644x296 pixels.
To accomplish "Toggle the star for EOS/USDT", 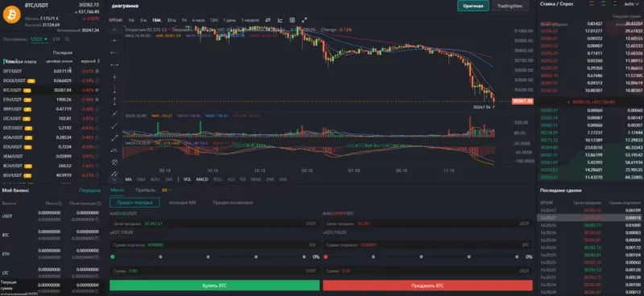I will (97, 146).
